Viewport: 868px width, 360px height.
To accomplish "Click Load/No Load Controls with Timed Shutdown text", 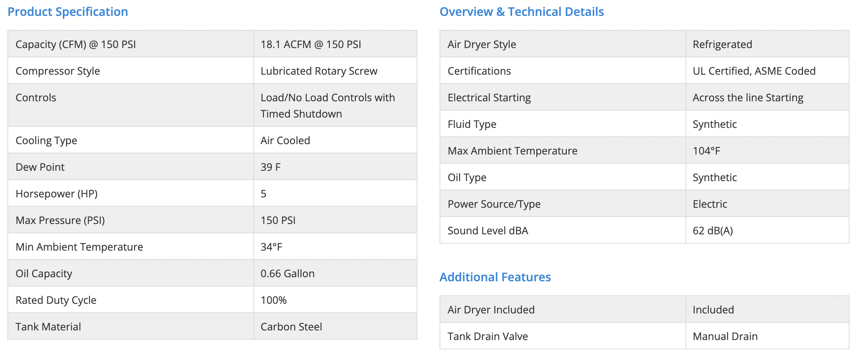I will 327,105.
